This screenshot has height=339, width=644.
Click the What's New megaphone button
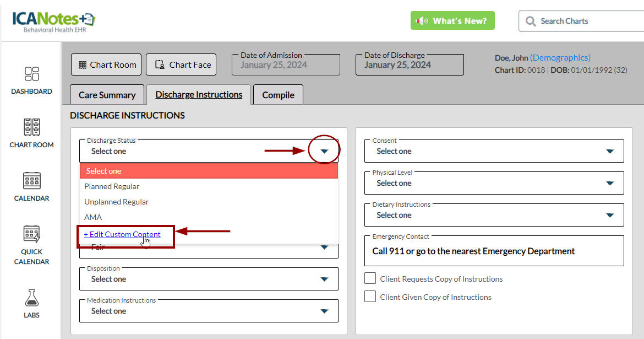click(x=452, y=21)
